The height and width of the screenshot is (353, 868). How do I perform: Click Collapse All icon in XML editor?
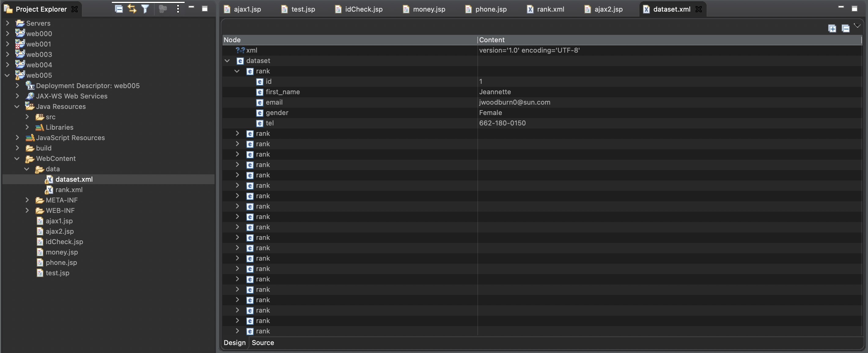point(845,29)
